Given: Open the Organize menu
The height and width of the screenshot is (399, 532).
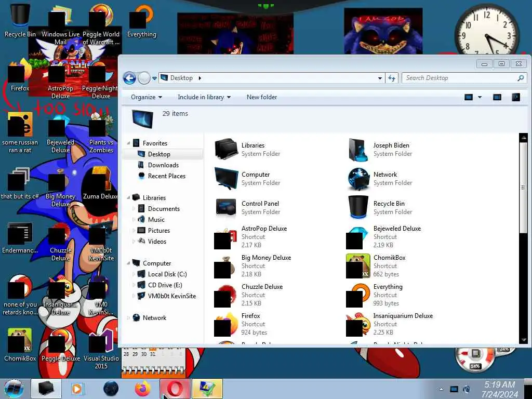Looking at the screenshot, I should pos(146,97).
